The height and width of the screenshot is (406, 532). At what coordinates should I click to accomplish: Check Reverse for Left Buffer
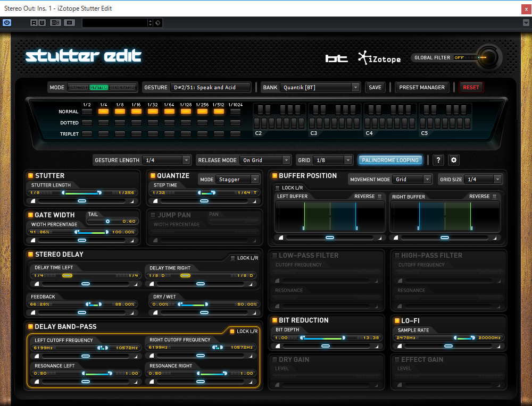pos(380,196)
